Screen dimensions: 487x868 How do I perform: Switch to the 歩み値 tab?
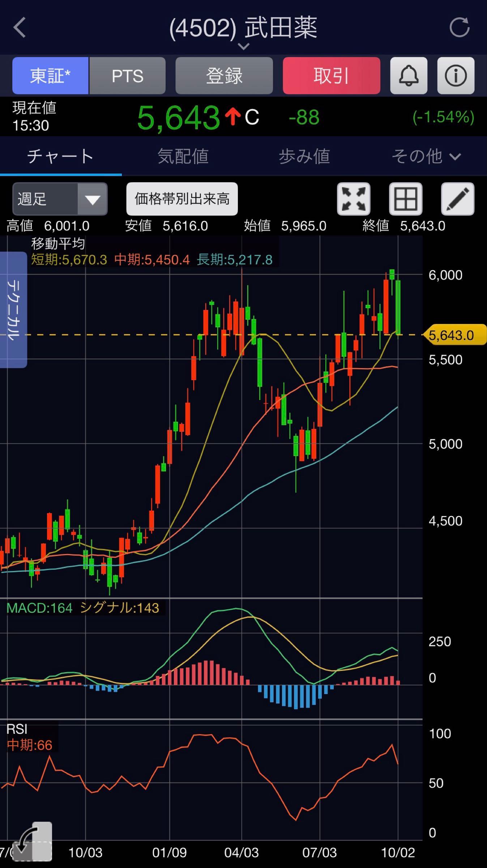tap(304, 156)
